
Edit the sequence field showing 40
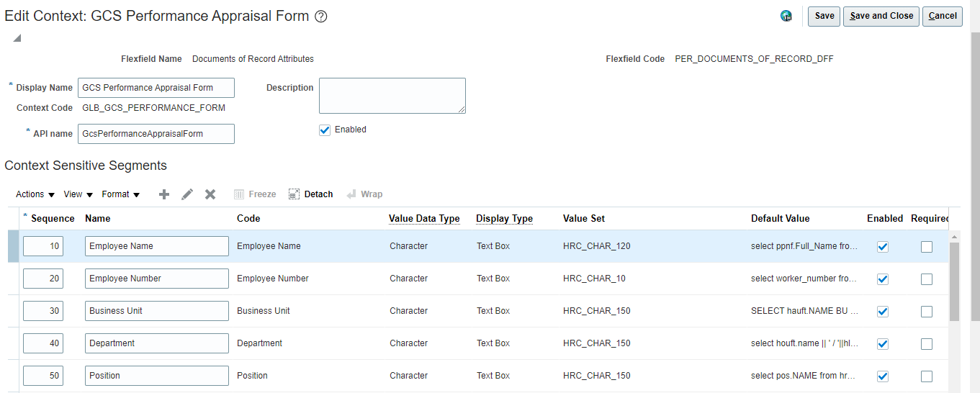pos(43,343)
